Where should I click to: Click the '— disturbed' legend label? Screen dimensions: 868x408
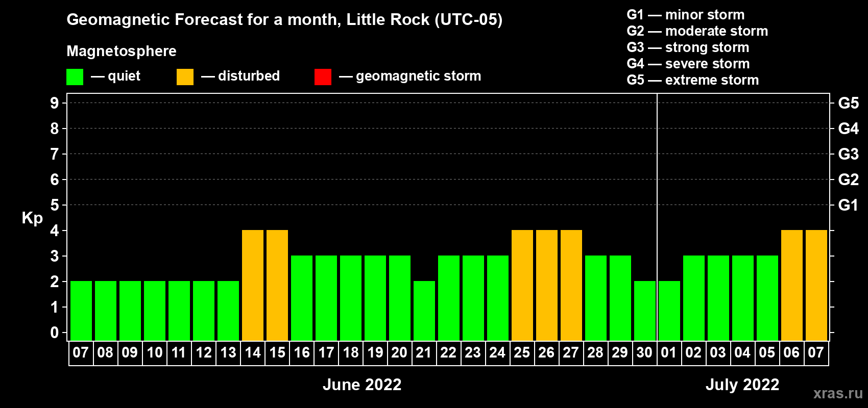click(x=240, y=76)
